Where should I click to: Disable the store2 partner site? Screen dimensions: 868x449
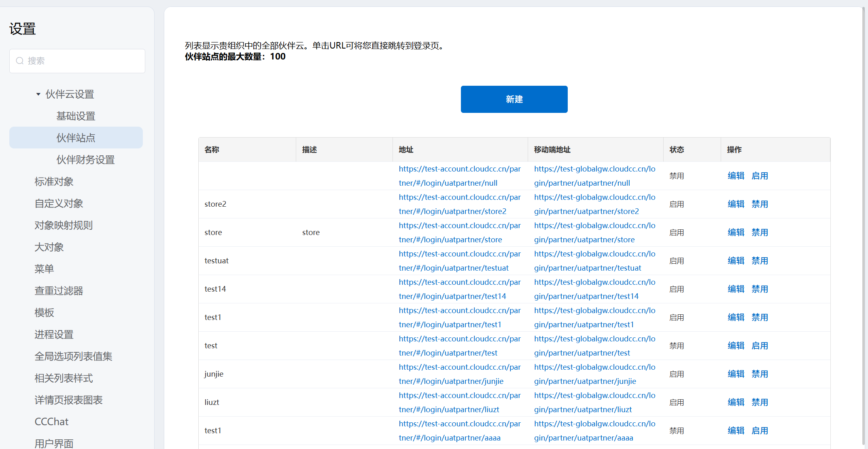tap(760, 204)
